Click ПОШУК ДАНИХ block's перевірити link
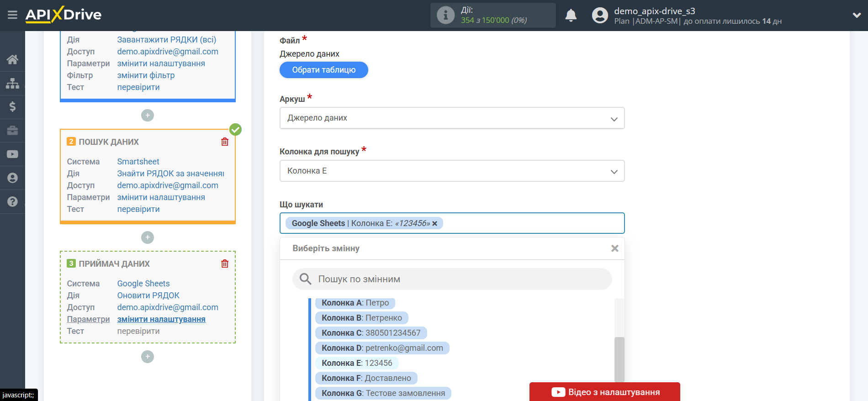Screen dimensions: 868x401 coord(138,209)
